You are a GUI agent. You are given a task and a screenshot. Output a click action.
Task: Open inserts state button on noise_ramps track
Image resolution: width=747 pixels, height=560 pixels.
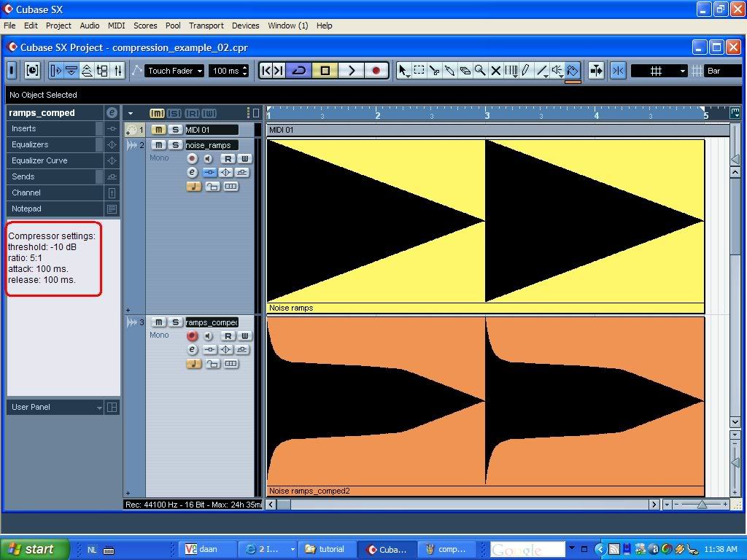click(209, 172)
